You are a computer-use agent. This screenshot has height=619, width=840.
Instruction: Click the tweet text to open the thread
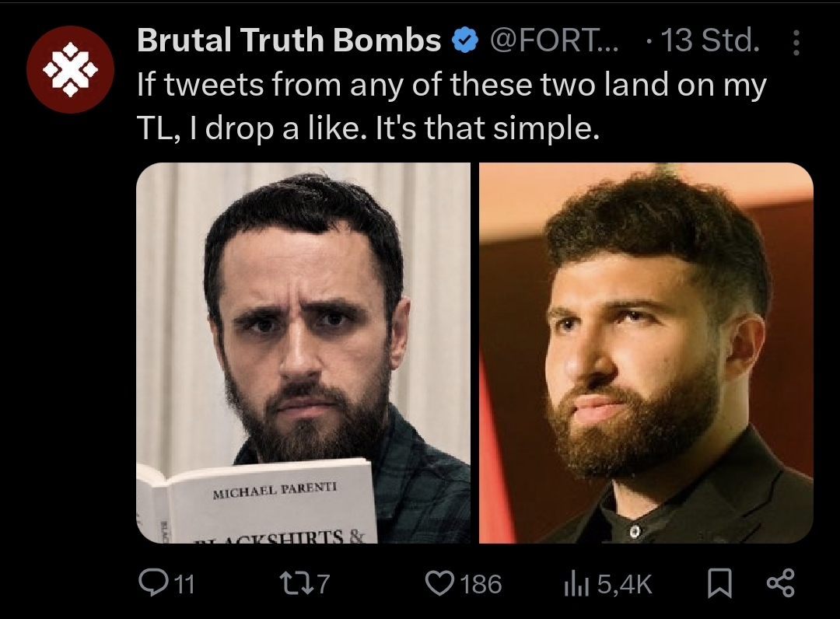[452, 107]
